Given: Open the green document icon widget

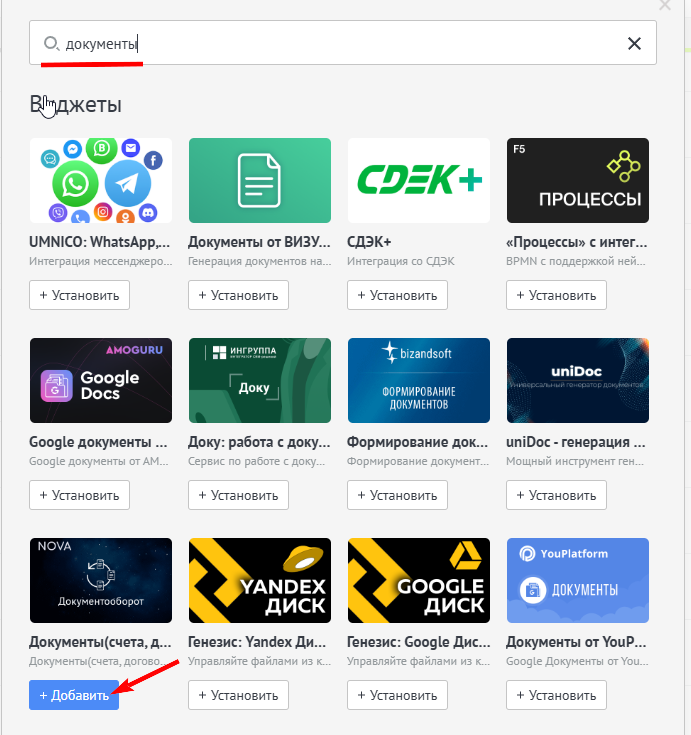Looking at the screenshot, I should 259,180.
